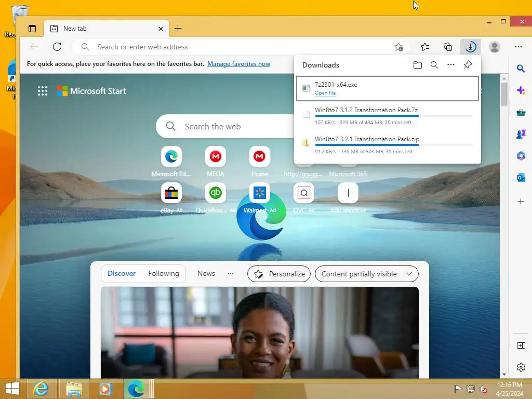Open File Explorer from the taskbar
This screenshot has width=532, height=399.
(x=74, y=389)
